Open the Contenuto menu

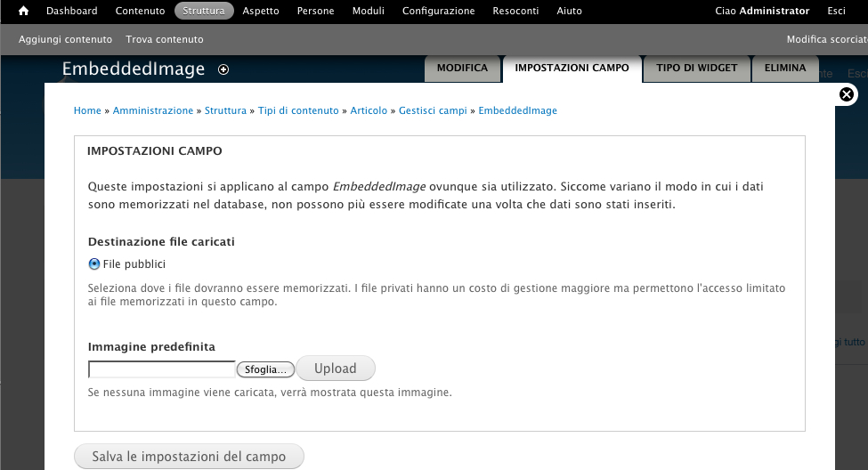140,11
